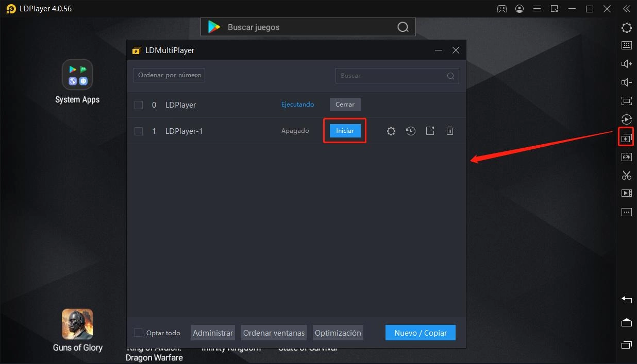The width and height of the screenshot is (637, 364).
Task: Click the Administrar button
Action: click(213, 333)
